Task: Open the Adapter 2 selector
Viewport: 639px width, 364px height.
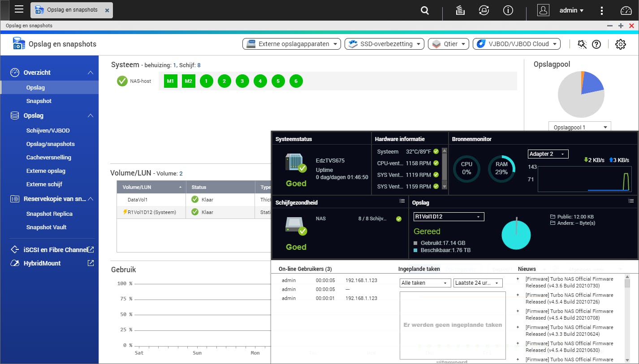Action: (548, 154)
